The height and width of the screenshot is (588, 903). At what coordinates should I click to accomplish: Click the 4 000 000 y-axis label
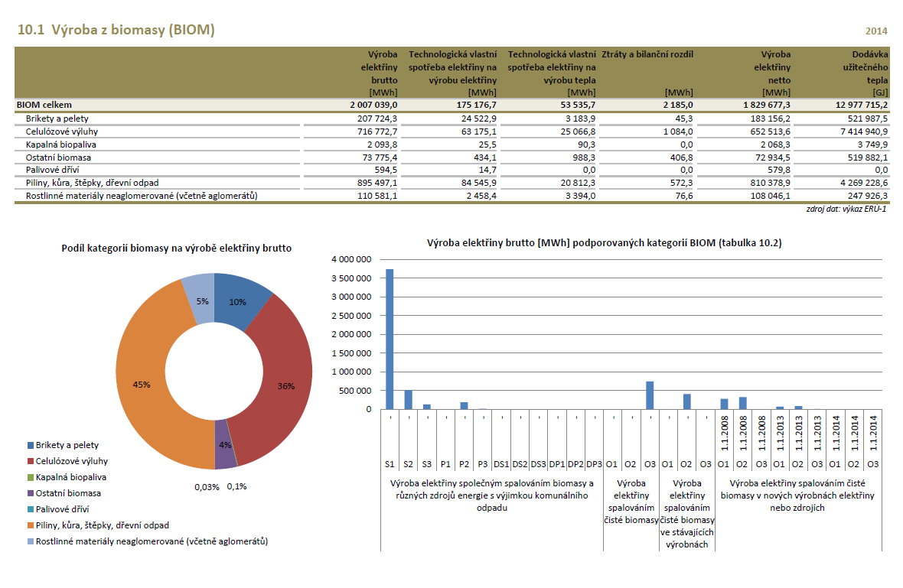click(x=351, y=260)
